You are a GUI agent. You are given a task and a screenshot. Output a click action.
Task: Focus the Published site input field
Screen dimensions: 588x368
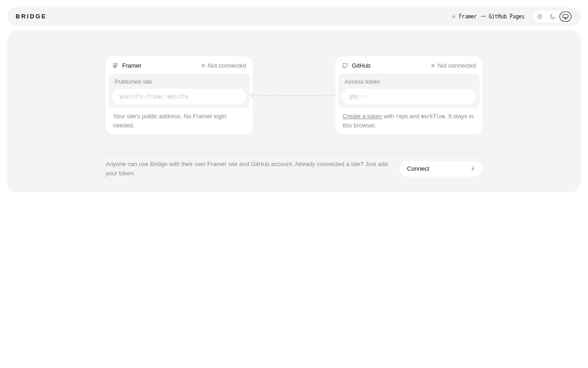[179, 97]
